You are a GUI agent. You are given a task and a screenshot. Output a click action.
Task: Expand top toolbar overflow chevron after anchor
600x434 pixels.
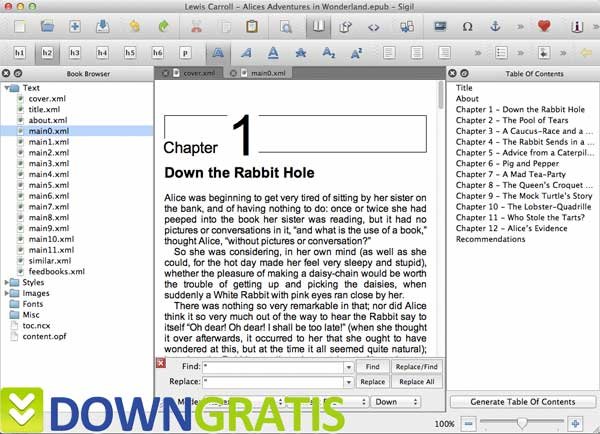[x=520, y=26]
